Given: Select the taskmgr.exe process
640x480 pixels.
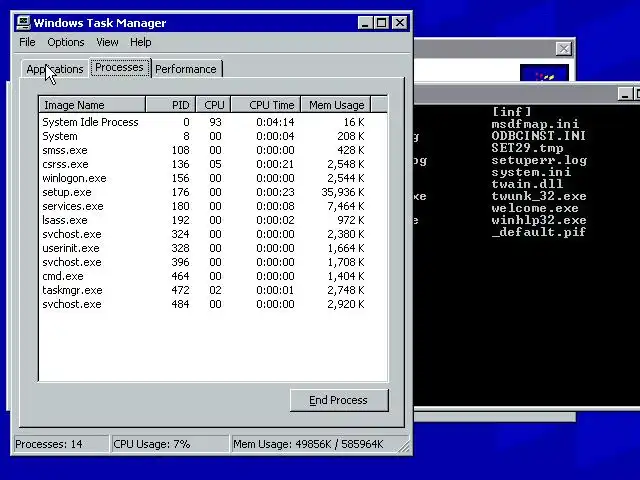Looking at the screenshot, I should [213, 290].
